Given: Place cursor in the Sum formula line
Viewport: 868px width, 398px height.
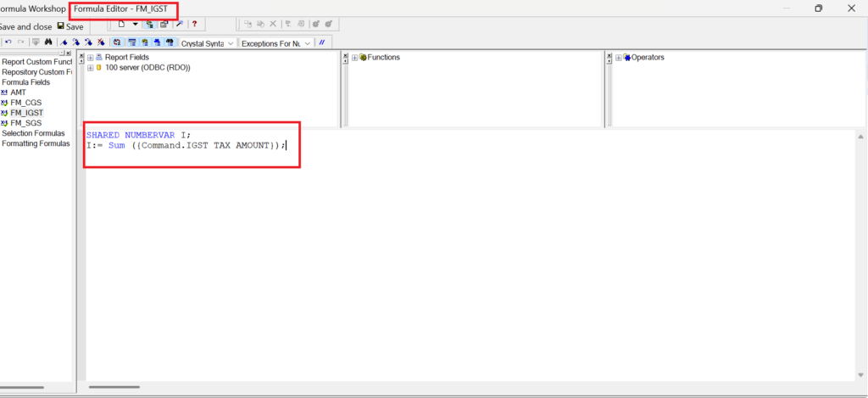Looking at the screenshot, I should 186,145.
